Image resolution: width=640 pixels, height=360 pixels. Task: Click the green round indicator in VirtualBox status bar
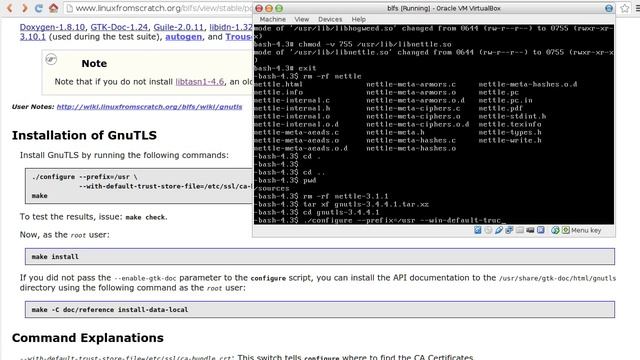point(555,230)
